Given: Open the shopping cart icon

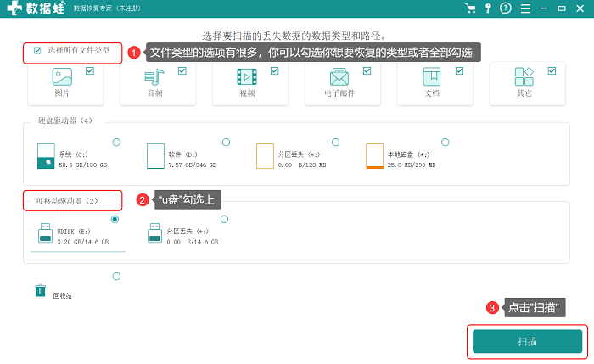Looking at the screenshot, I should click(x=470, y=8).
